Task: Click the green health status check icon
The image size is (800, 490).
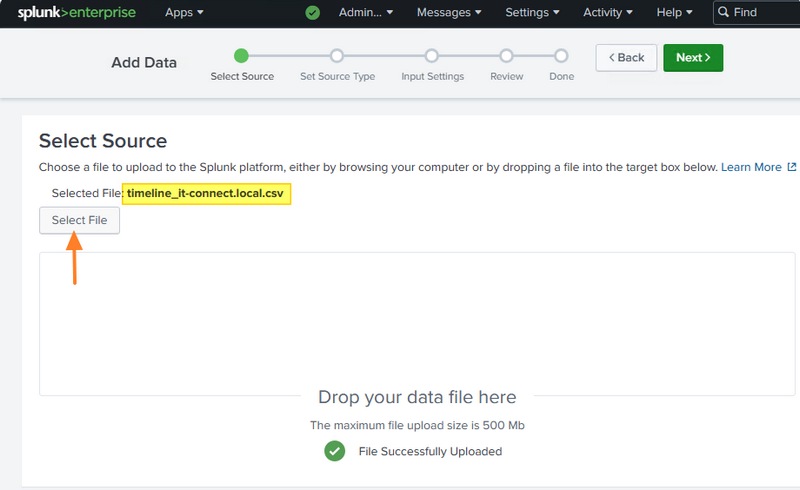Action: tap(312, 13)
